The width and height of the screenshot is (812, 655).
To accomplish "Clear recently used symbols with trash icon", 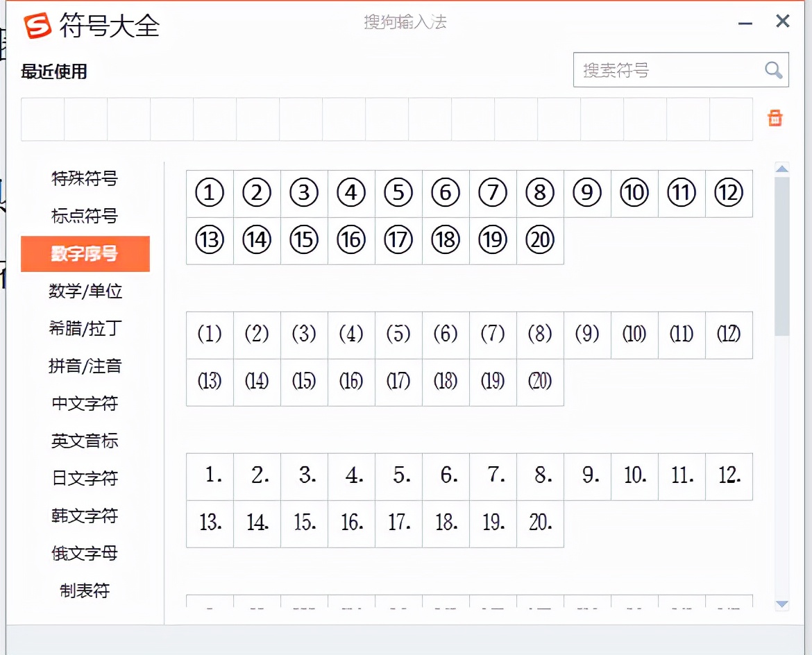I will coord(775,118).
